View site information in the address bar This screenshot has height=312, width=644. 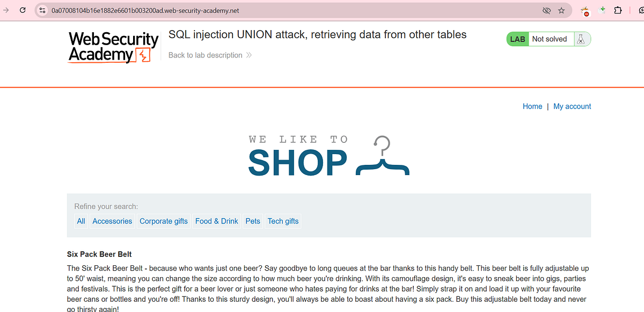[x=42, y=10]
